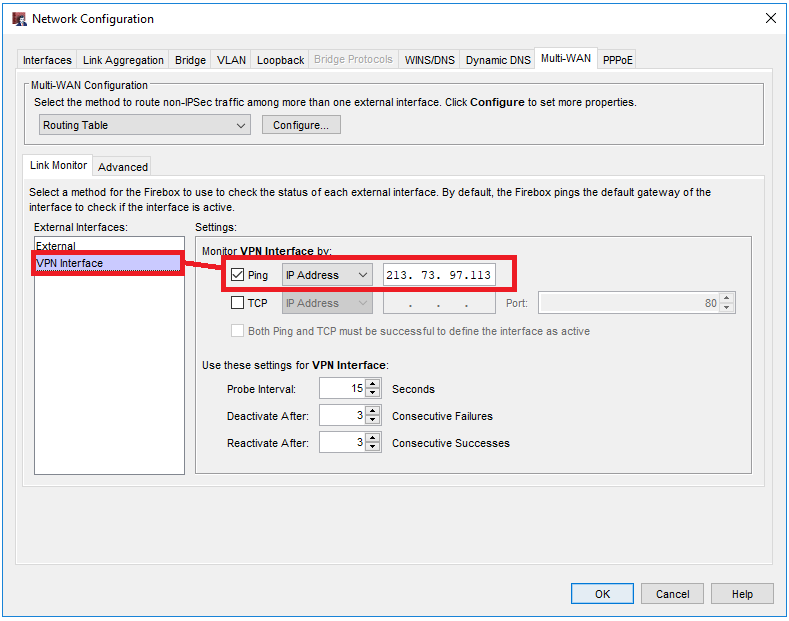Screen dimensions: 789x621
Task: Decrease the Deactivate After value
Action: 373,420
